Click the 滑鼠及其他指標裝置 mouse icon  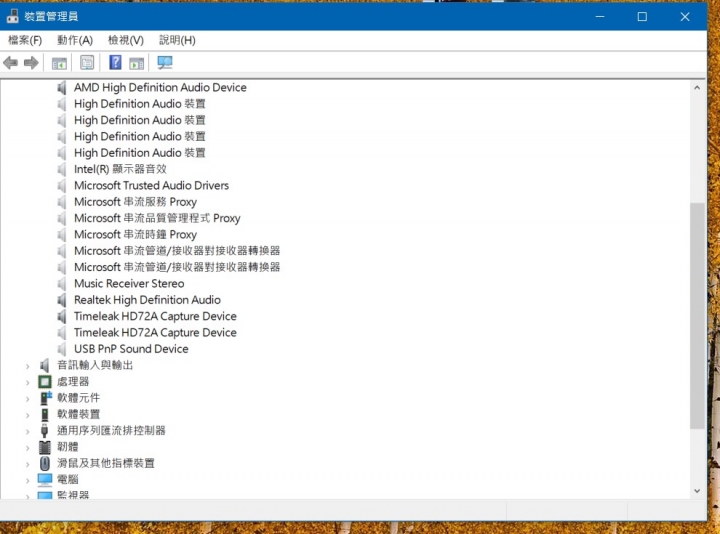45,463
